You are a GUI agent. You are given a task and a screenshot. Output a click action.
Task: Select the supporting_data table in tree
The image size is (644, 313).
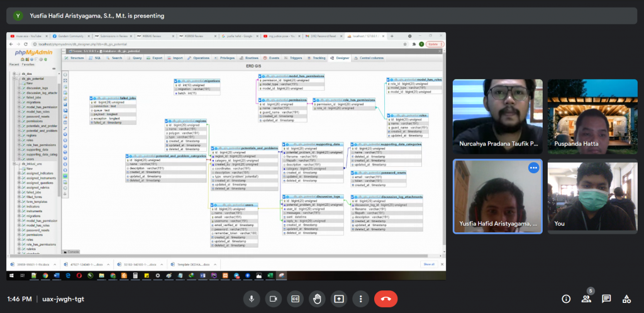point(37,150)
